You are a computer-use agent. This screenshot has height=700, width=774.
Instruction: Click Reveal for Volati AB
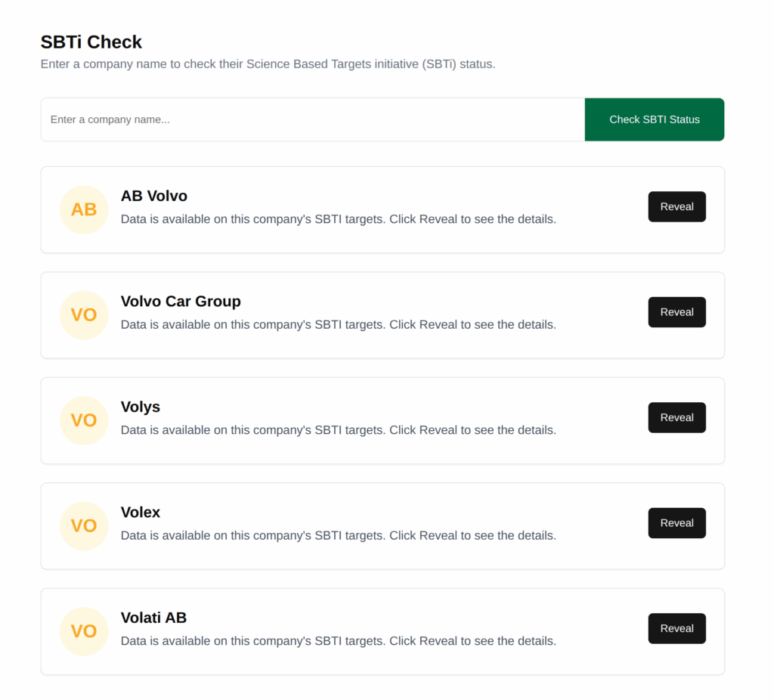(x=676, y=628)
